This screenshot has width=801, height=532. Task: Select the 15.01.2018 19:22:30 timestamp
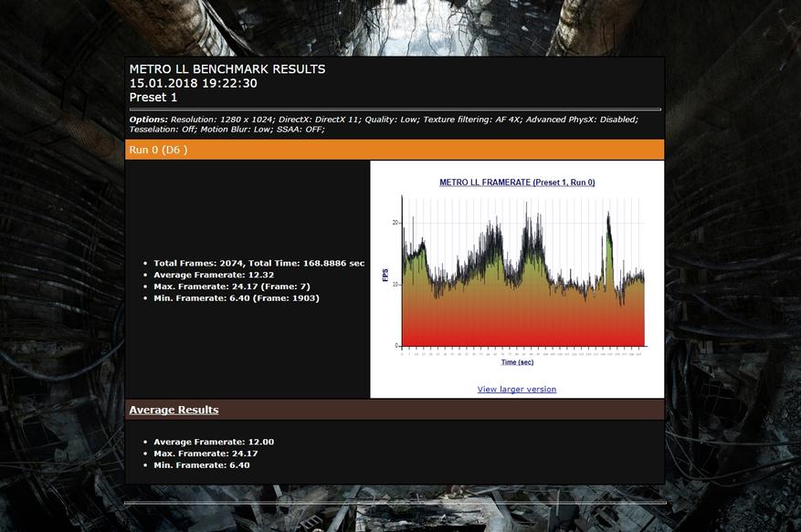(x=193, y=83)
